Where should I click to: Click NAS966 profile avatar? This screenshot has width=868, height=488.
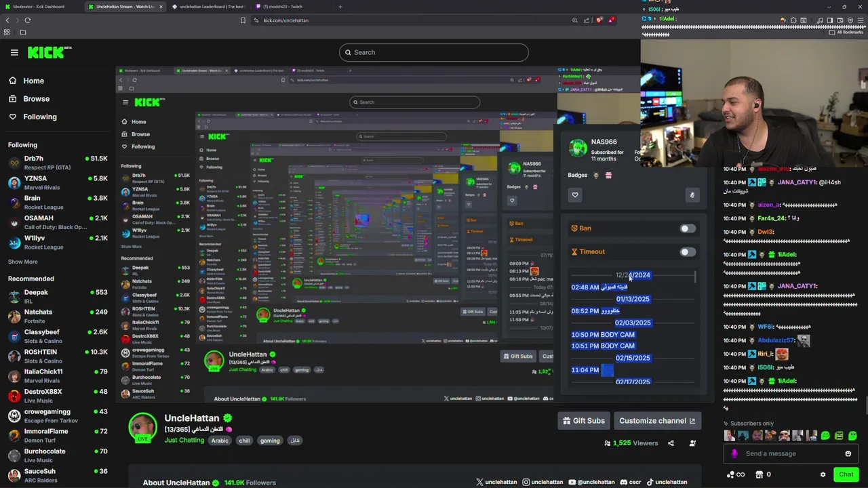[x=578, y=148]
